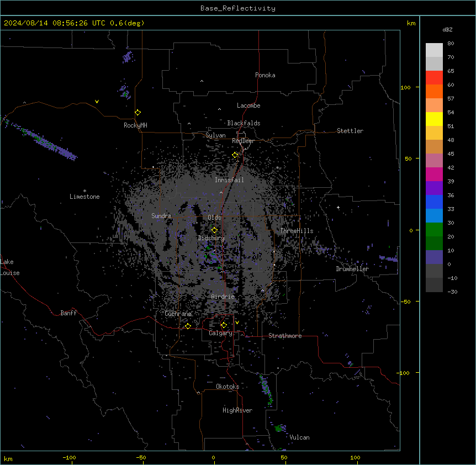Click the yellow diamond marker above the RockyMH label

138,113
